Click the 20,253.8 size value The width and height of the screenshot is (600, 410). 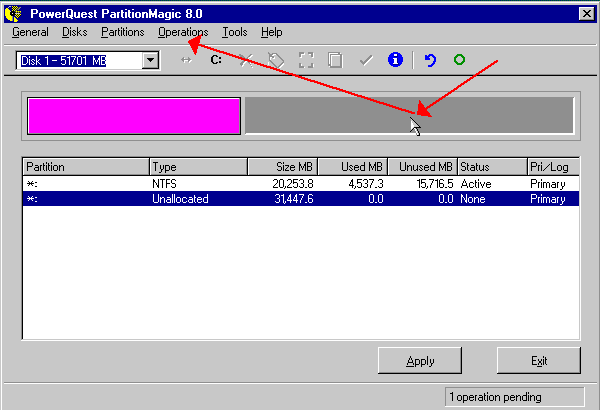(x=293, y=184)
